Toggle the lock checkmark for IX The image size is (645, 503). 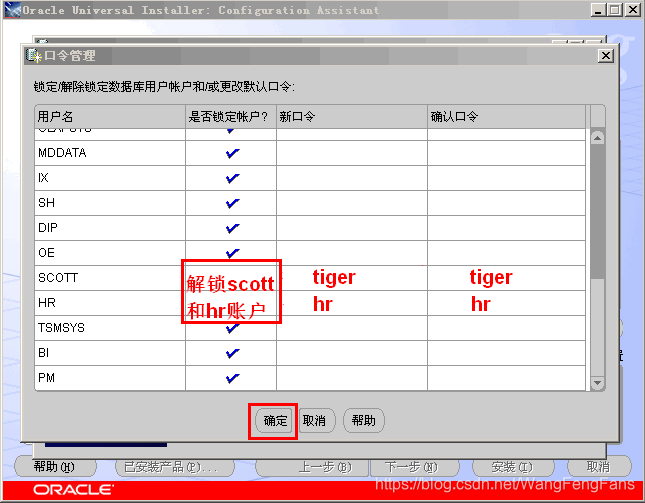coord(232,178)
